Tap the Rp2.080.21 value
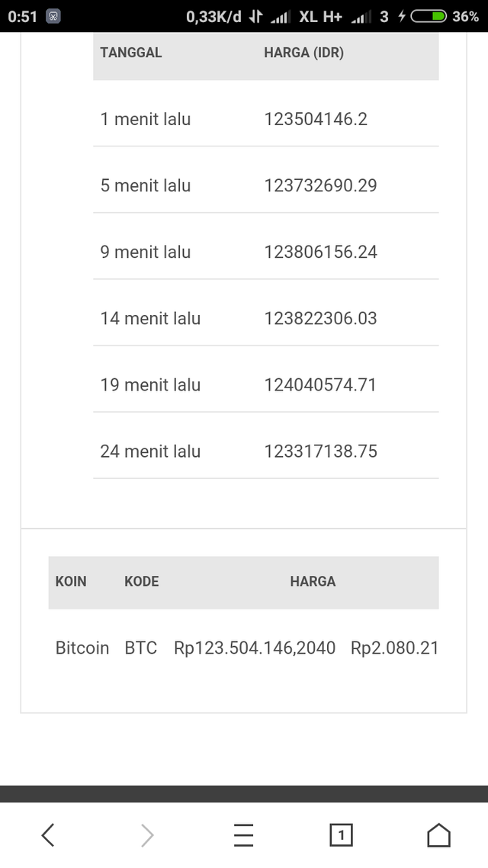The width and height of the screenshot is (488, 868). click(394, 648)
